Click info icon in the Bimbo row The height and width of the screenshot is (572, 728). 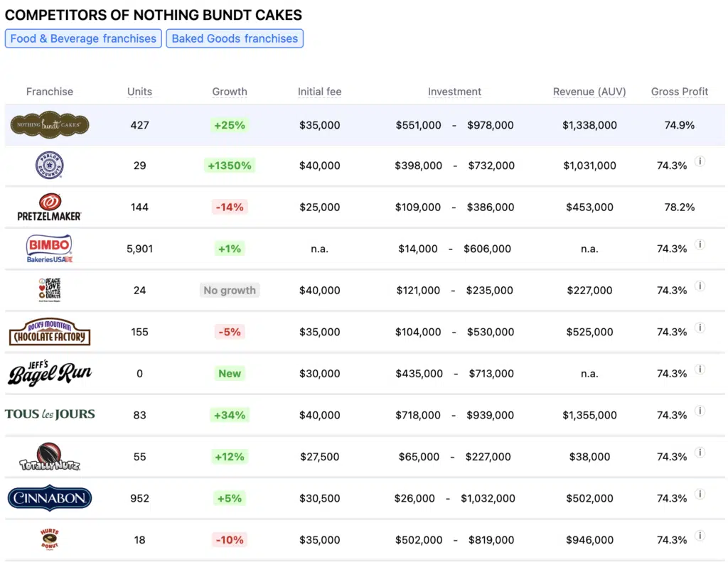tap(700, 244)
